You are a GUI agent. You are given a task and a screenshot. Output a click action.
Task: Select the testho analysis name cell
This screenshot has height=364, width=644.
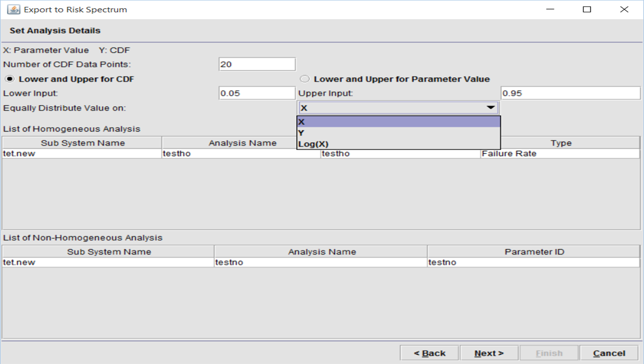pos(241,154)
